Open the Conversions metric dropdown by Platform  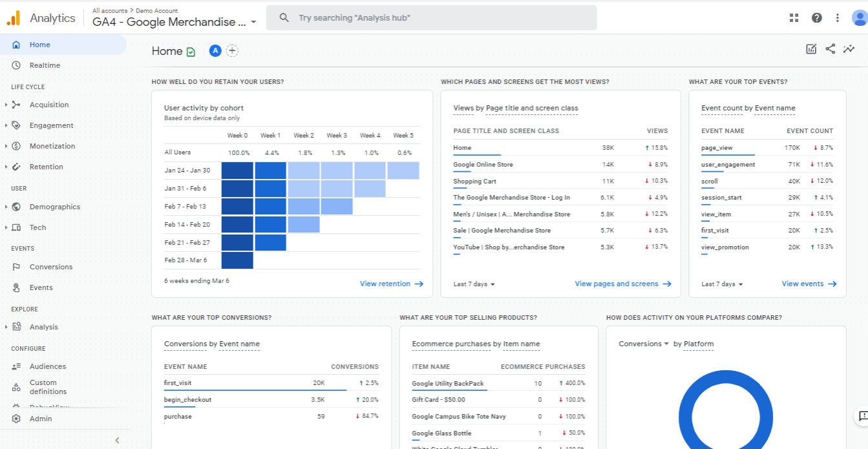pyautogui.click(x=644, y=344)
